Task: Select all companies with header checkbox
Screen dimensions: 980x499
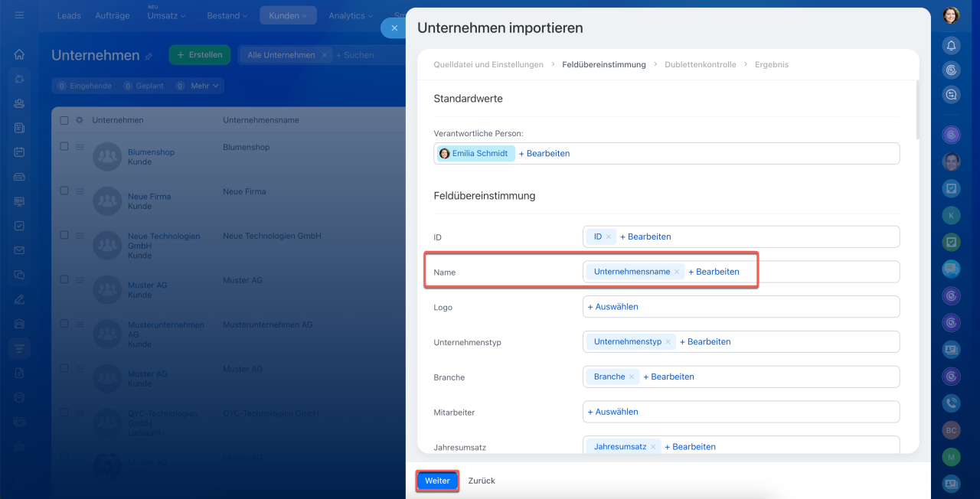Action: click(x=64, y=120)
